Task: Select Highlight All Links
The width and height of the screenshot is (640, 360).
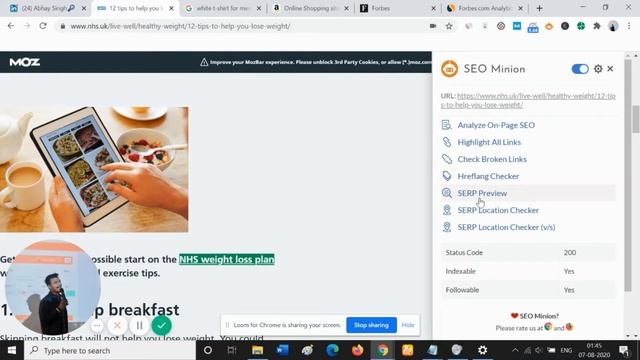Action: [489, 142]
